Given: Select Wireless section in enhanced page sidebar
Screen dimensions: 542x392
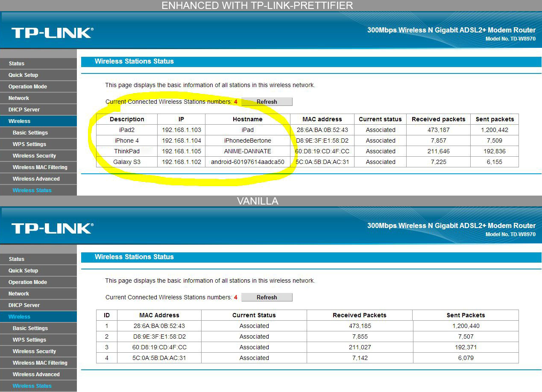Looking at the screenshot, I should 38,121.
